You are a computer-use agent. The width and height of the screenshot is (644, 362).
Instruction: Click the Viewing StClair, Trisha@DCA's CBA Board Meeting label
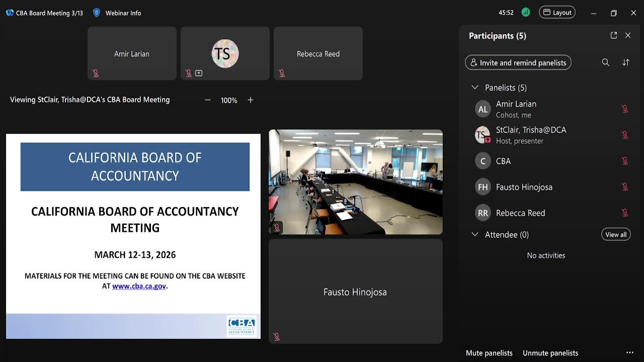[x=90, y=100]
